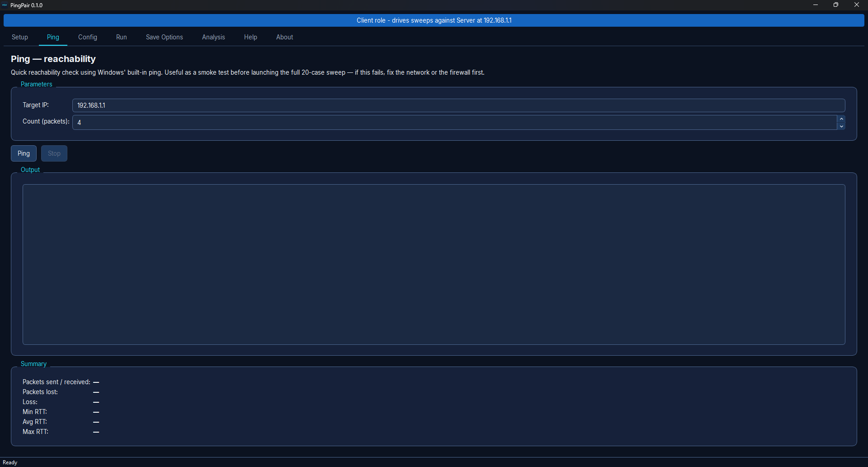Click the Ping button to start test

[24, 153]
